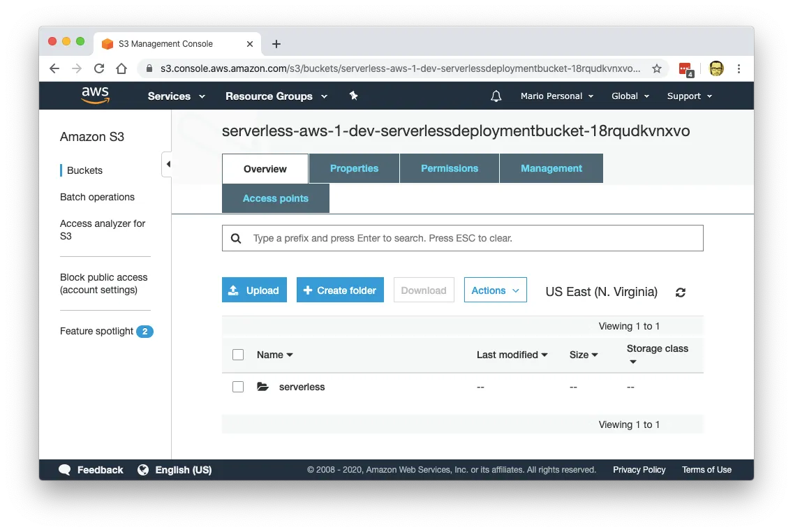
Task: Switch to the Permissions tab
Action: click(x=450, y=168)
